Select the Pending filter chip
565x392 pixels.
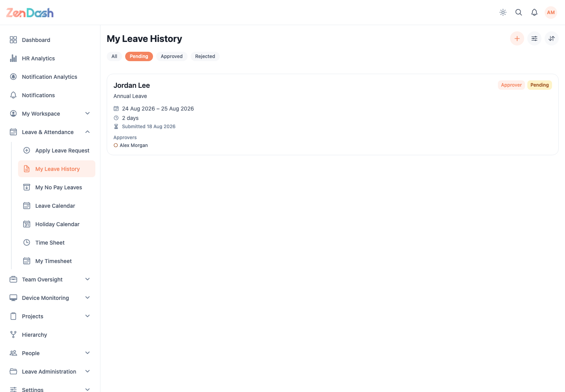point(139,56)
